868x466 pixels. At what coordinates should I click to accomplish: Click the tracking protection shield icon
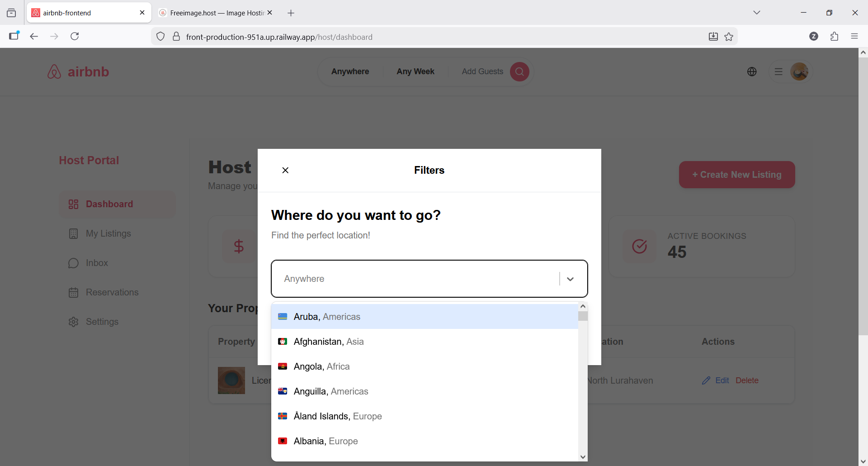[160, 37]
